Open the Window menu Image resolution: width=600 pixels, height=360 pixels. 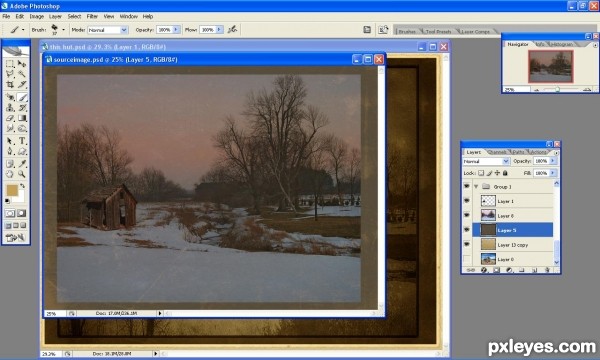[x=129, y=16]
